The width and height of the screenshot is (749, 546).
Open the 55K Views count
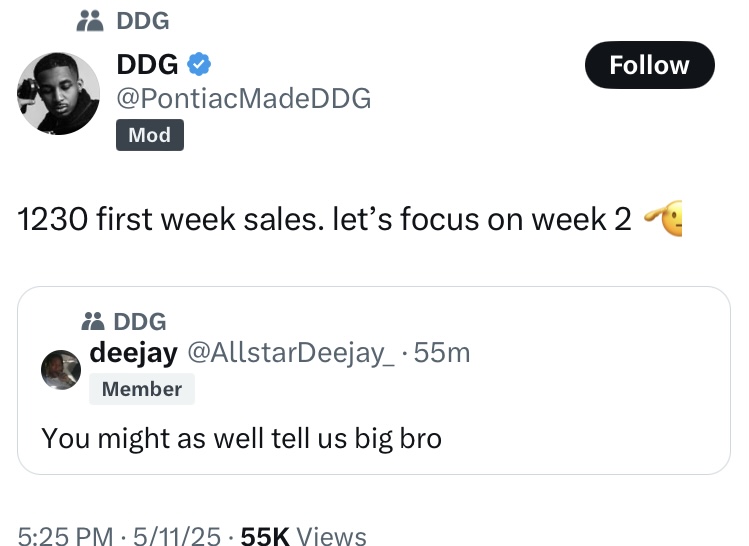pos(304,536)
